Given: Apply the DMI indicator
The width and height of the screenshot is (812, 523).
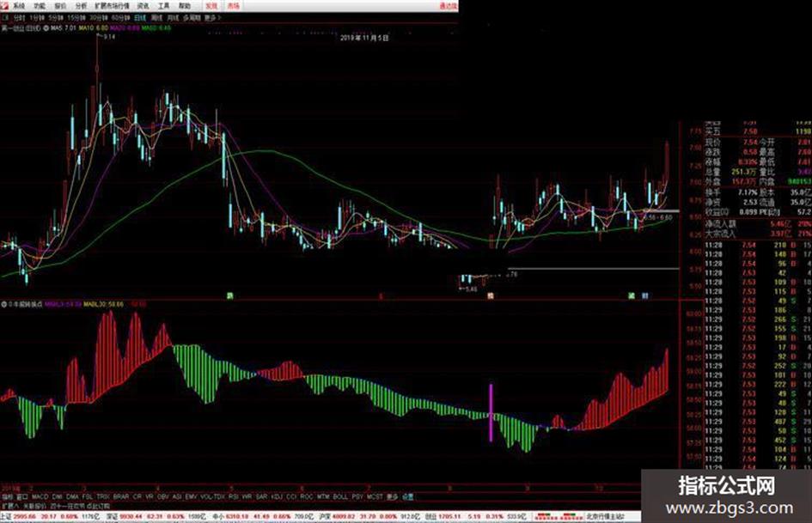Looking at the screenshot, I should click(x=57, y=496).
